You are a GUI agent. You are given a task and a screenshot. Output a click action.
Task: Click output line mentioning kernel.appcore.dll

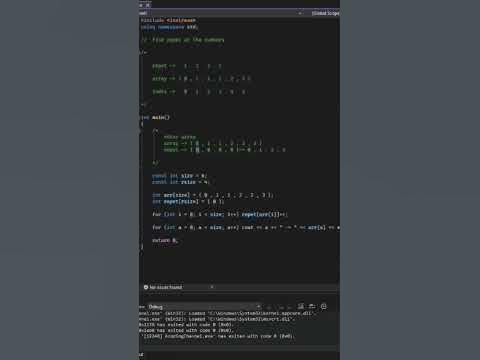(x=227, y=313)
